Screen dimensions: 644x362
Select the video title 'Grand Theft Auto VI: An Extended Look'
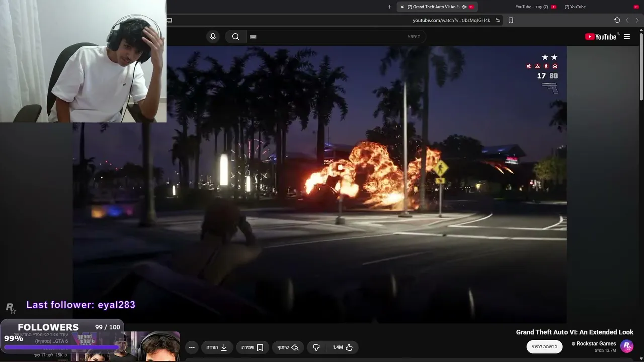[575, 332]
